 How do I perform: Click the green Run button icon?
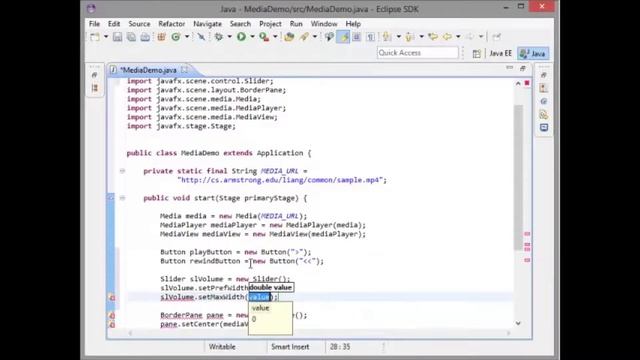[241, 37]
